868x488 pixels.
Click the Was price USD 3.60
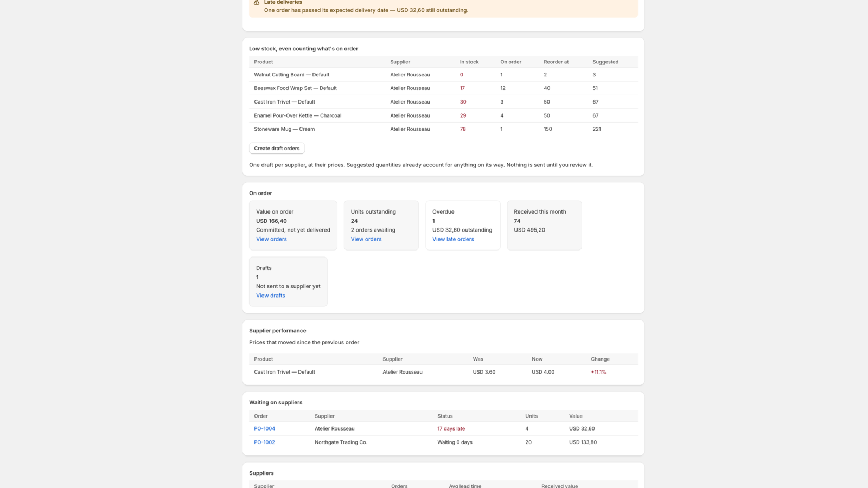484,372
